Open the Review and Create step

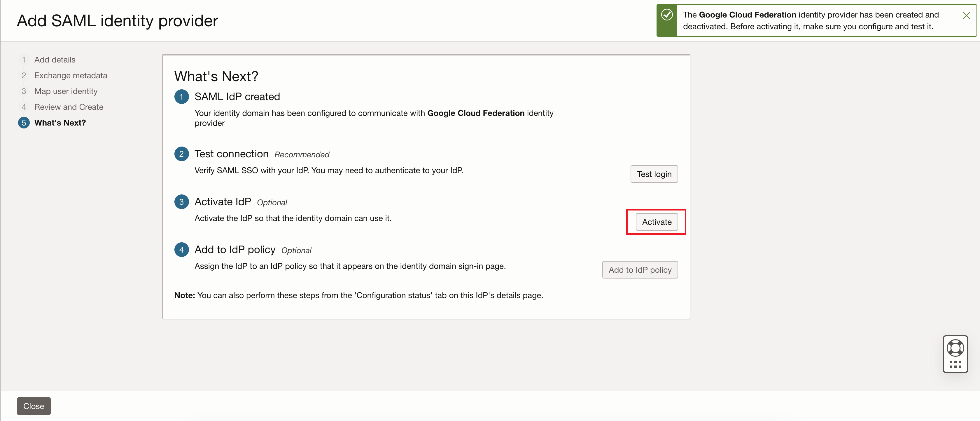point(69,107)
